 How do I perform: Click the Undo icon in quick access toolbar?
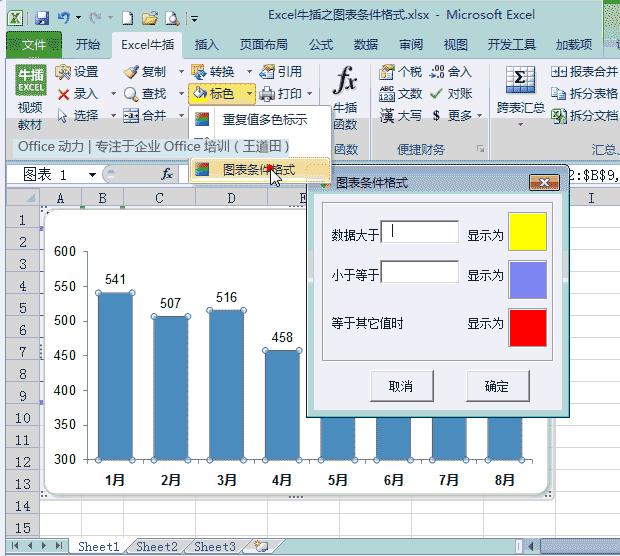tap(64, 17)
